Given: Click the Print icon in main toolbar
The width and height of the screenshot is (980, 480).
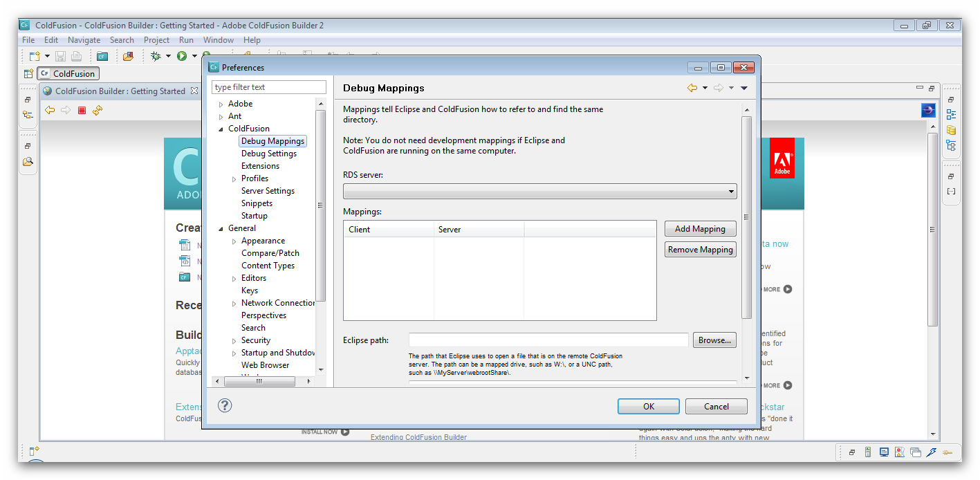Looking at the screenshot, I should (x=76, y=56).
